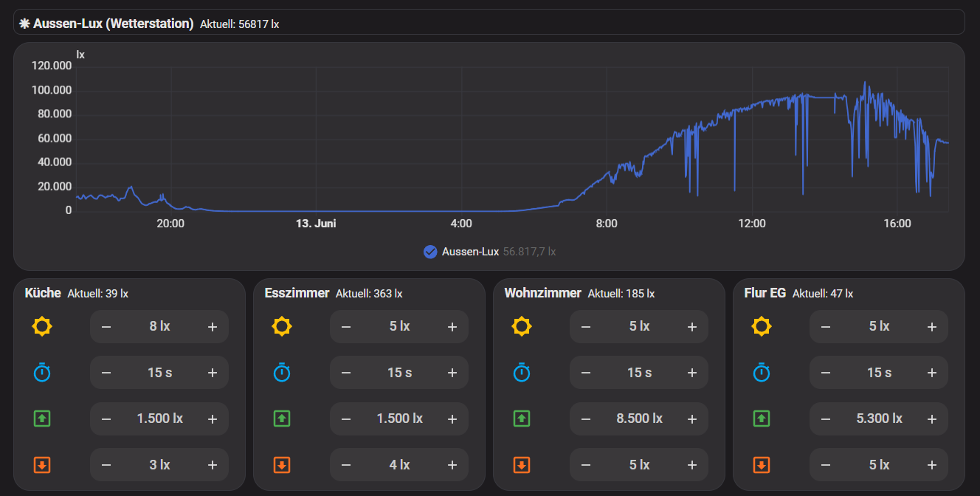Decrease Flur EG down-arrow 5 lx threshold
The image size is (980, 496).
coord(826,465)
